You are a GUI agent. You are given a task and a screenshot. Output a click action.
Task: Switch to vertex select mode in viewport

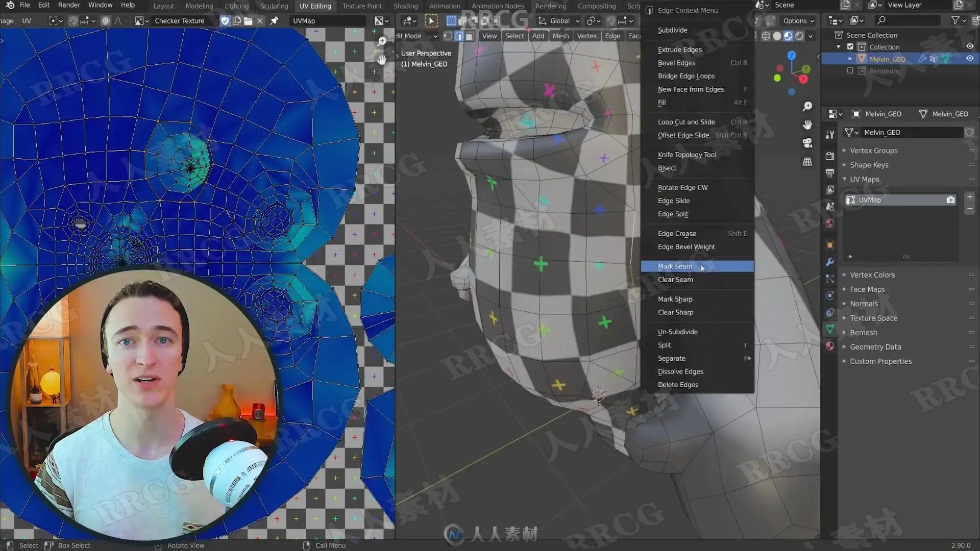(448, 36)
